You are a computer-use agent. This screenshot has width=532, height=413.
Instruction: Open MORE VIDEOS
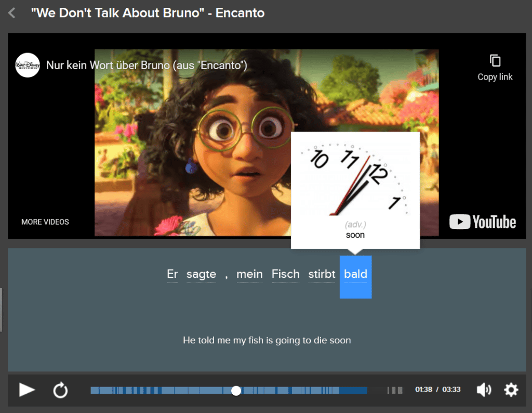[45, 222]
